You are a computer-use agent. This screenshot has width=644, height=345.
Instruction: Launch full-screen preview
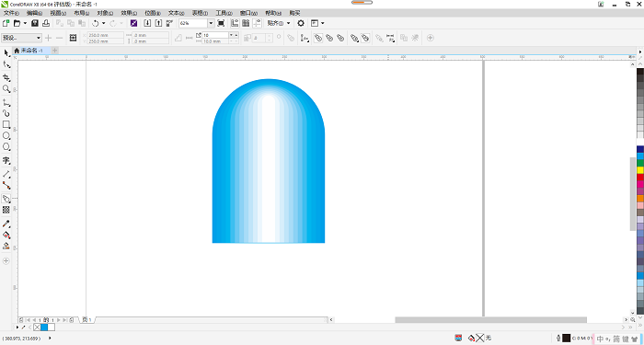pyautogui.click(x=221, y=23)
